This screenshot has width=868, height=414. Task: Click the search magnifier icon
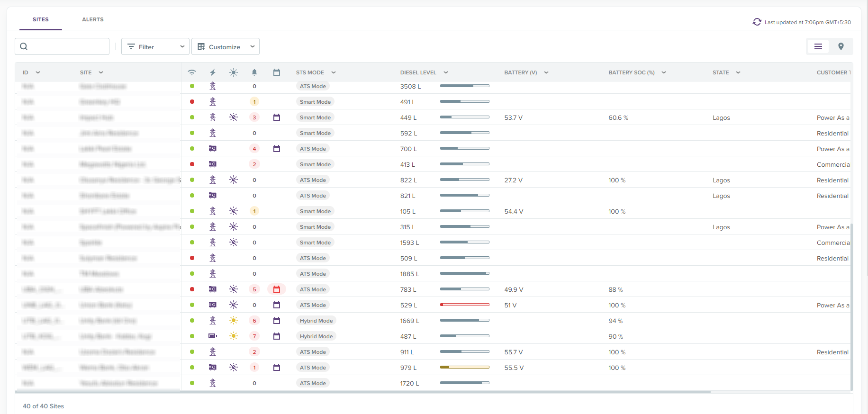coord(24,46)
